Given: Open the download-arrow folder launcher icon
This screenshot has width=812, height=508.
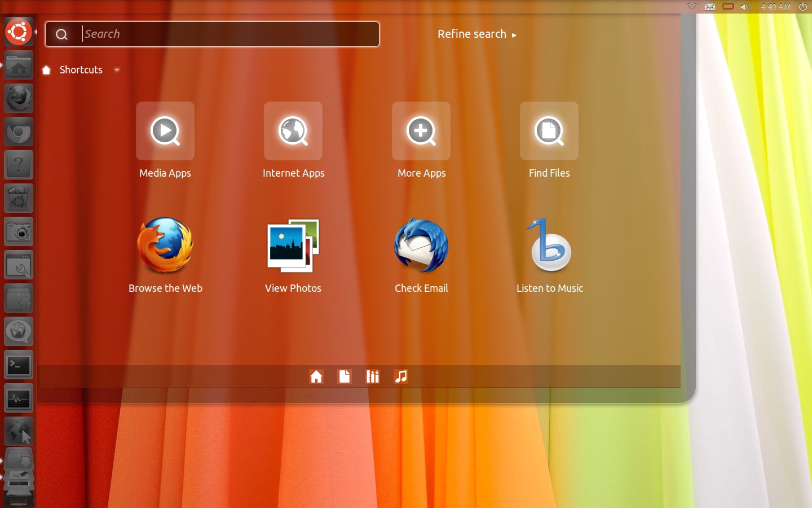Looking at the screenshot, I should (19, 459).
